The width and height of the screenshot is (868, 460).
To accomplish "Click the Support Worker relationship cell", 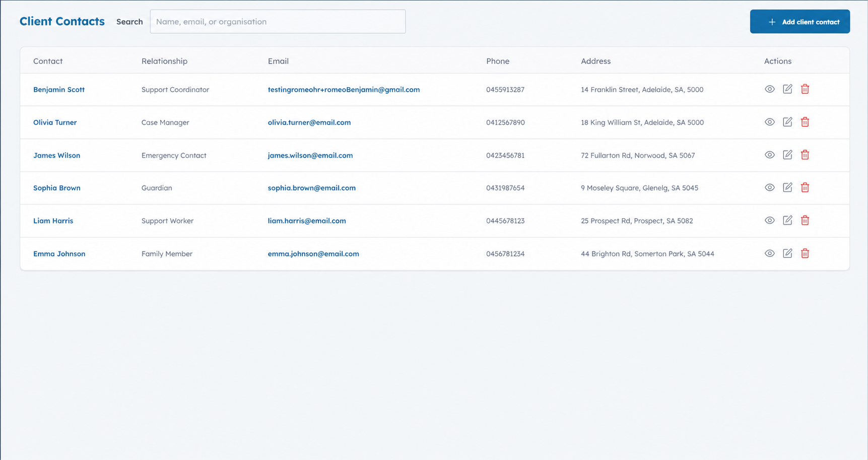I will (167, 221).
